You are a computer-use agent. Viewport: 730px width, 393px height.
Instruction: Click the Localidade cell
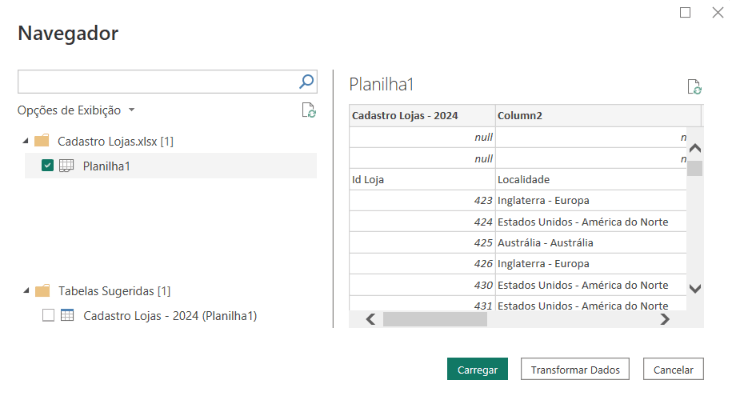click(x=591, y=179)
